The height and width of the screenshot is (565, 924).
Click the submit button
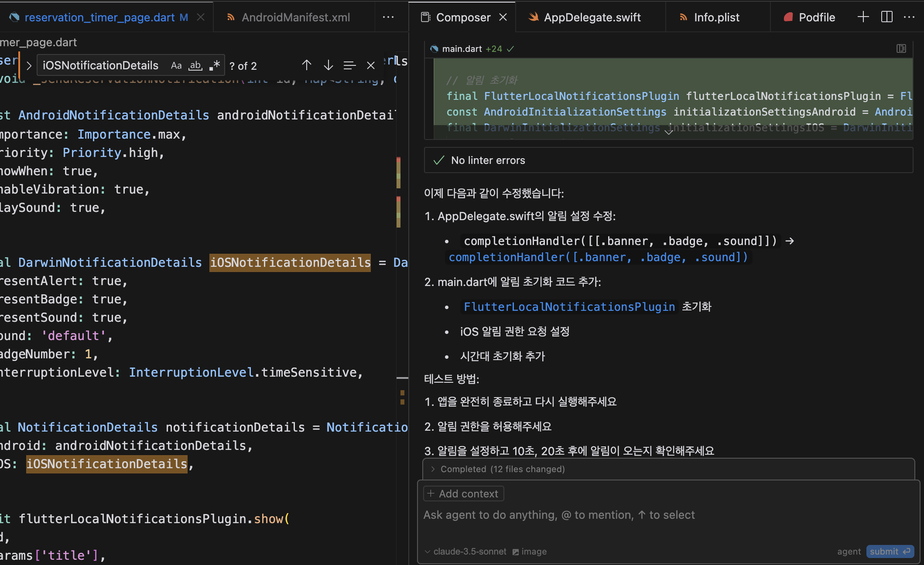pyautogui.click(x=889, y=551)
